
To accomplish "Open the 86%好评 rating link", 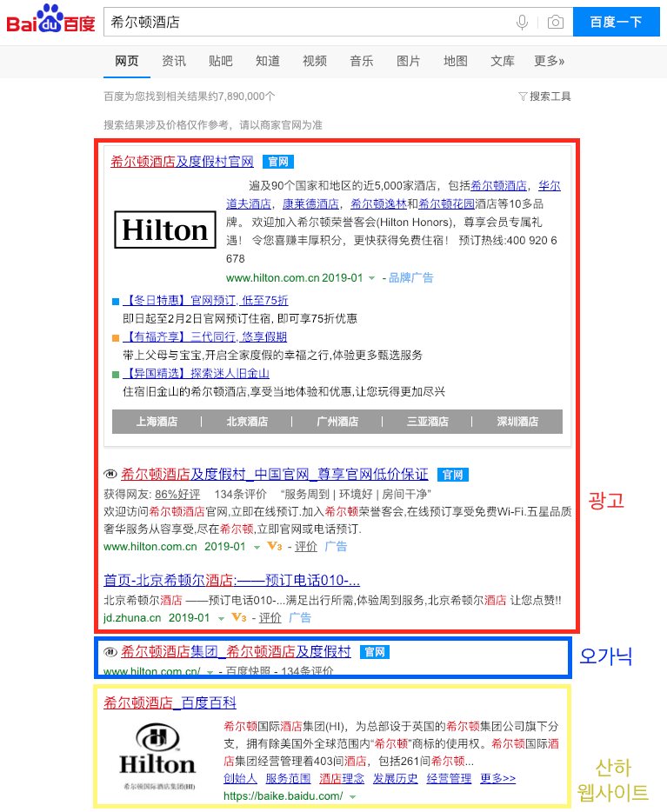I will coord(177,495).
